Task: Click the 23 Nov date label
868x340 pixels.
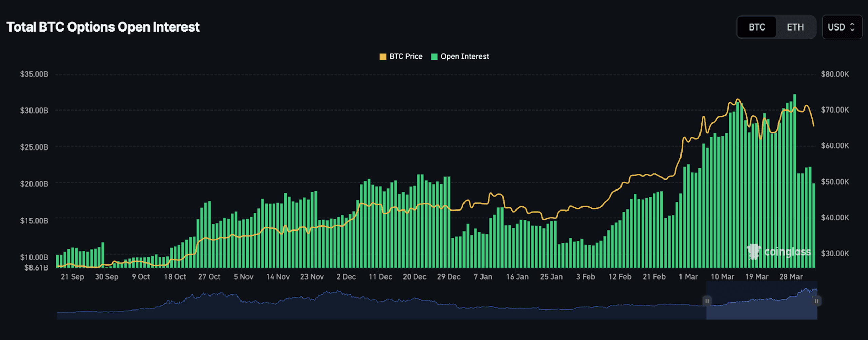Action: [x=312, y=277]
